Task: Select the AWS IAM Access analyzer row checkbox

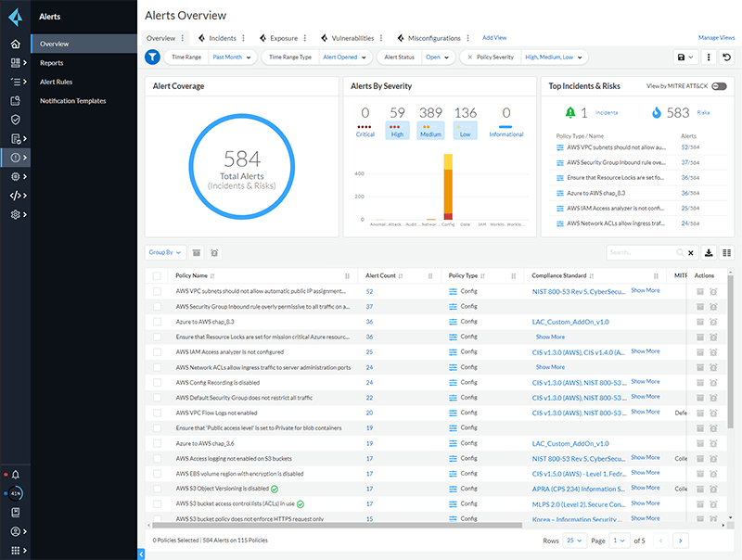Action: 157,352
